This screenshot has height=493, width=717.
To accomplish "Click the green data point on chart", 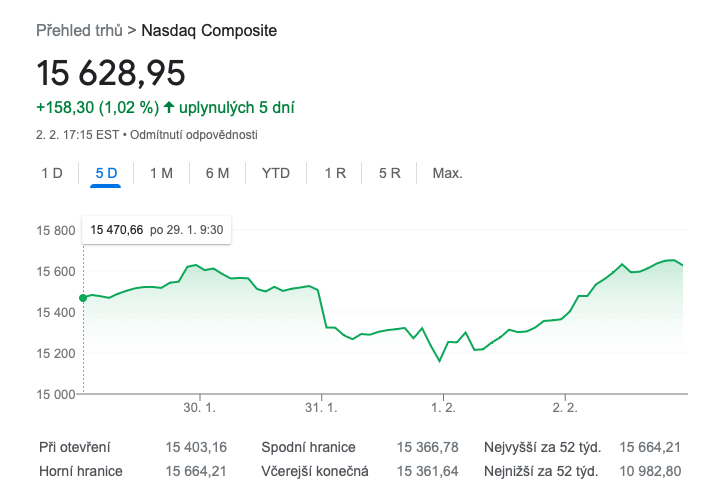I will [83, 298].
